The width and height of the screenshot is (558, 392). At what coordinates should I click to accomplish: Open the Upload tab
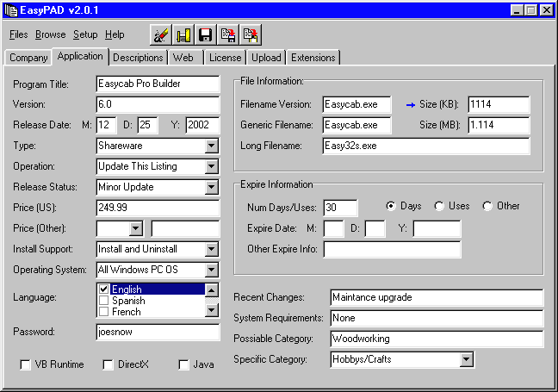pos(266,58)
